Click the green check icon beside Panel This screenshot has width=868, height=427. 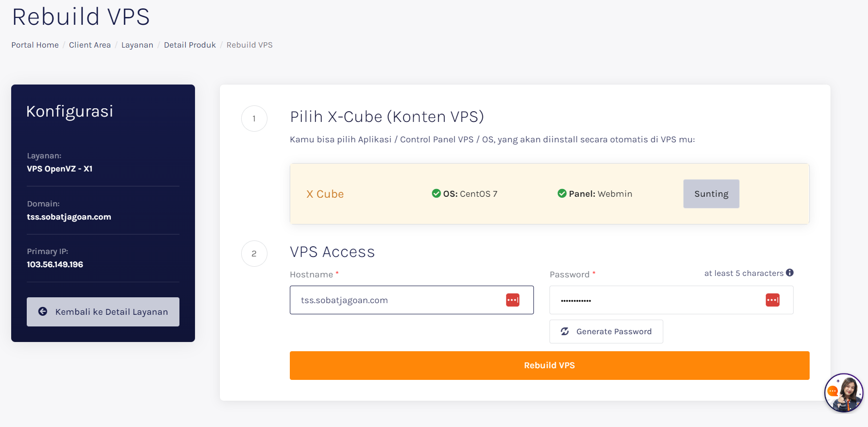[562, 193]
